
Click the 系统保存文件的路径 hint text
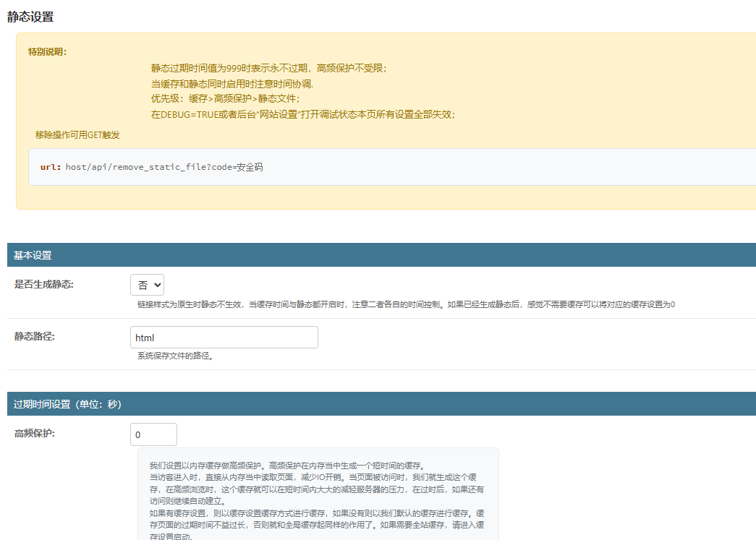[175, 356]
